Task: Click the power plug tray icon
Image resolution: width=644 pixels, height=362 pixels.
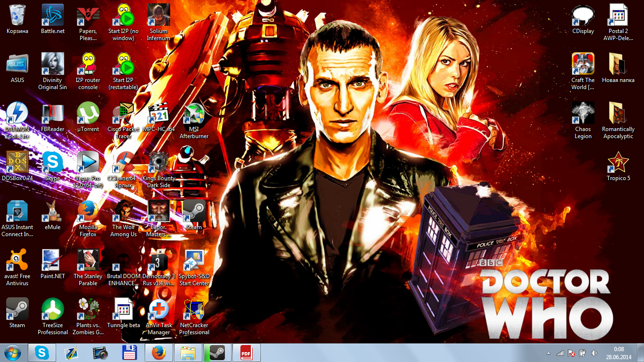Action: coord(582,353)
